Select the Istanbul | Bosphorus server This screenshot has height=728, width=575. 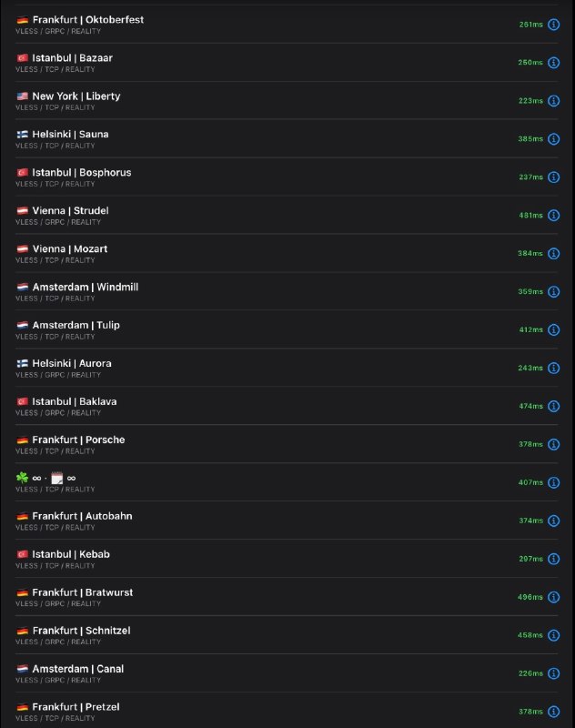[287, 177]
